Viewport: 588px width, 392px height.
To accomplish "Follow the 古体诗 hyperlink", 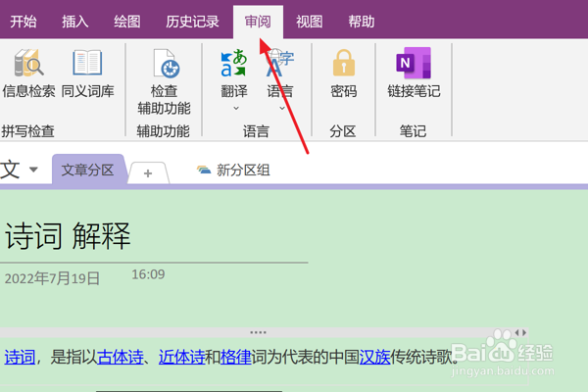I will (121, 357).
